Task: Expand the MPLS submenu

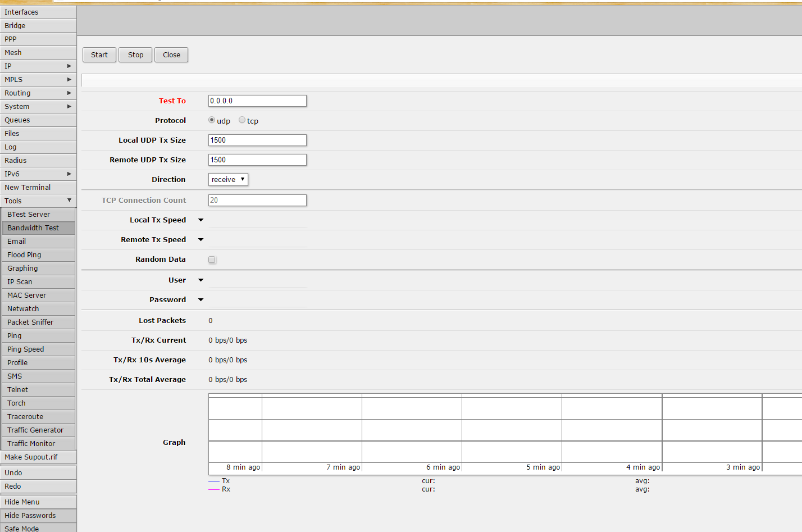Action: pyautogui.click(x=38, y=80)
